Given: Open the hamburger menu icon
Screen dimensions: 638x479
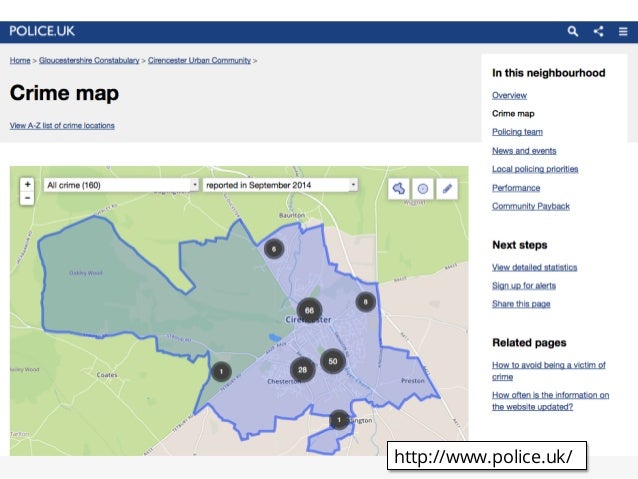Looking at the screenshot, I should point(623,31).
